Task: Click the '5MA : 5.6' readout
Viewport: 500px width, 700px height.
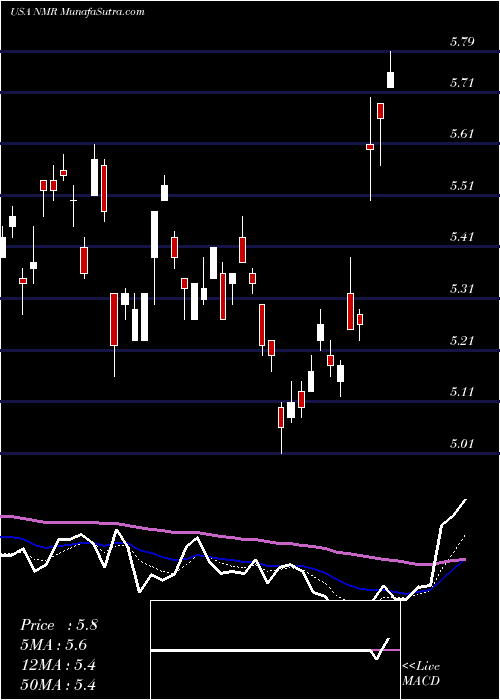Action: point(54,645)
